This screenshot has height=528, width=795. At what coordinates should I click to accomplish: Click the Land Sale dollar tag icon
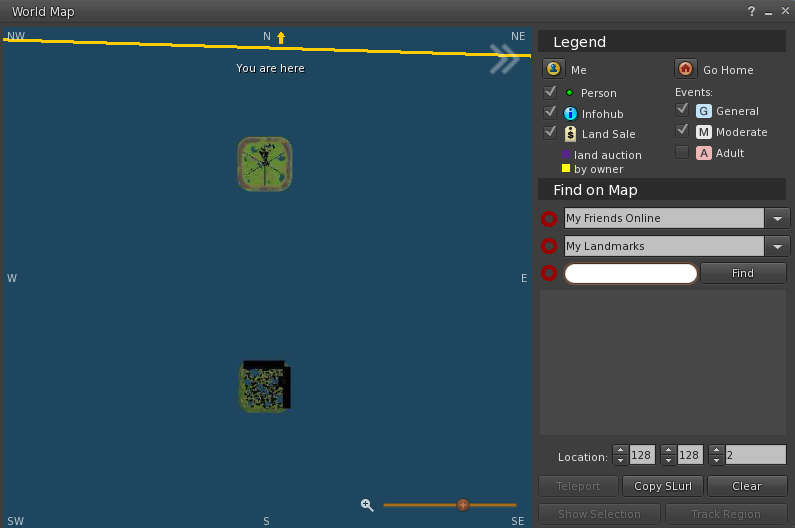570,133
